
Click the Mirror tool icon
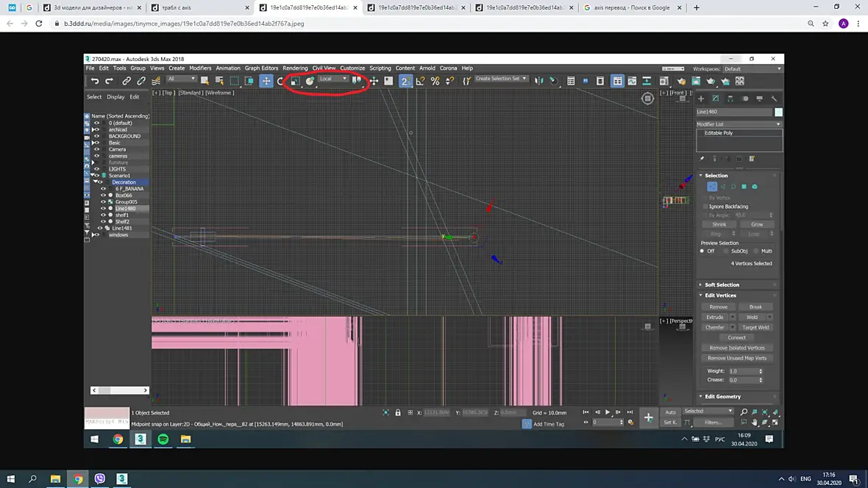(x=538, y=82)
